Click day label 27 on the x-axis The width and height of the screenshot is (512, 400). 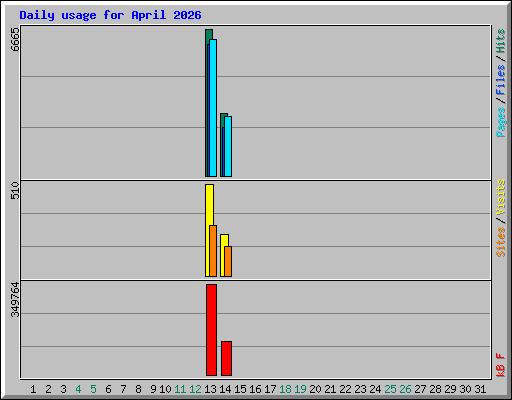pos(420,389)
